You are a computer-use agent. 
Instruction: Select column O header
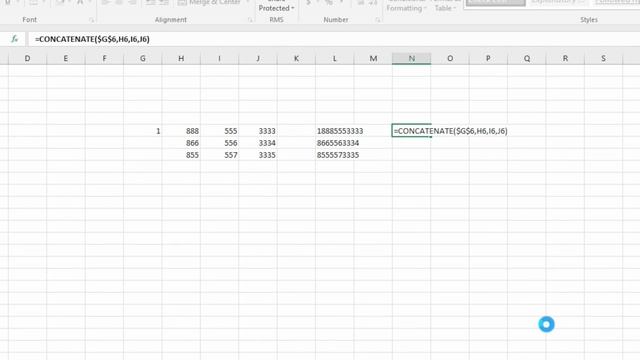450,58
